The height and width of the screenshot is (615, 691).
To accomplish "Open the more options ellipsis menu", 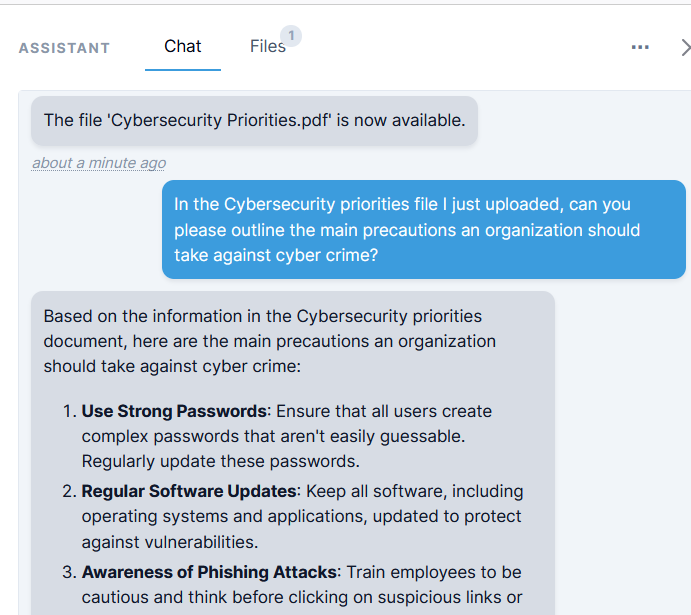I will click(640, 47).
